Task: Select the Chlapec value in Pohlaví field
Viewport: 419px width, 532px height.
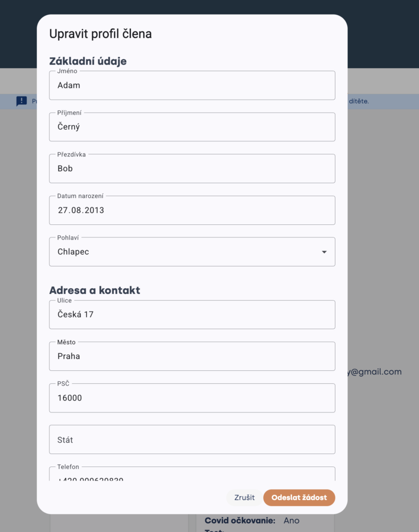Action: (73, 252)
